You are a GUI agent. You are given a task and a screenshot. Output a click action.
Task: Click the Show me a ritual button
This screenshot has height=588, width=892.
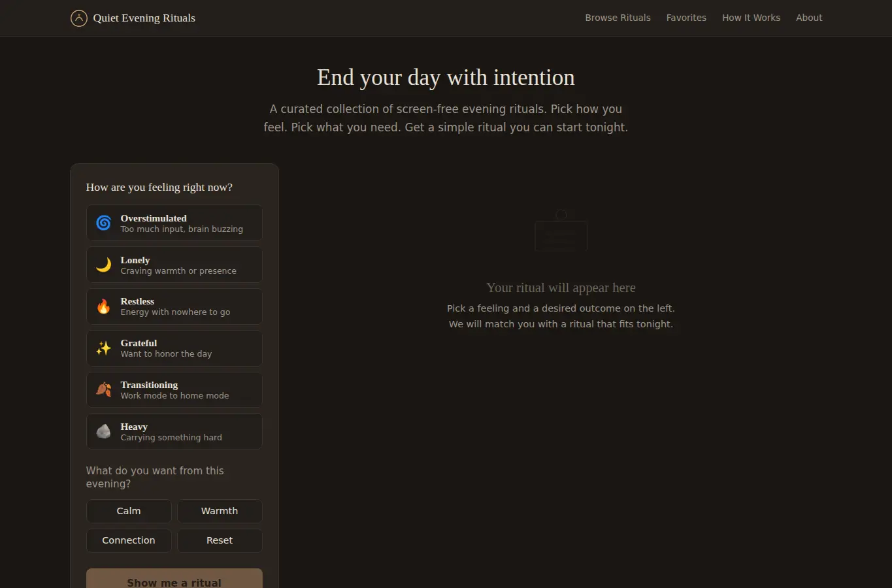(174, 579)
